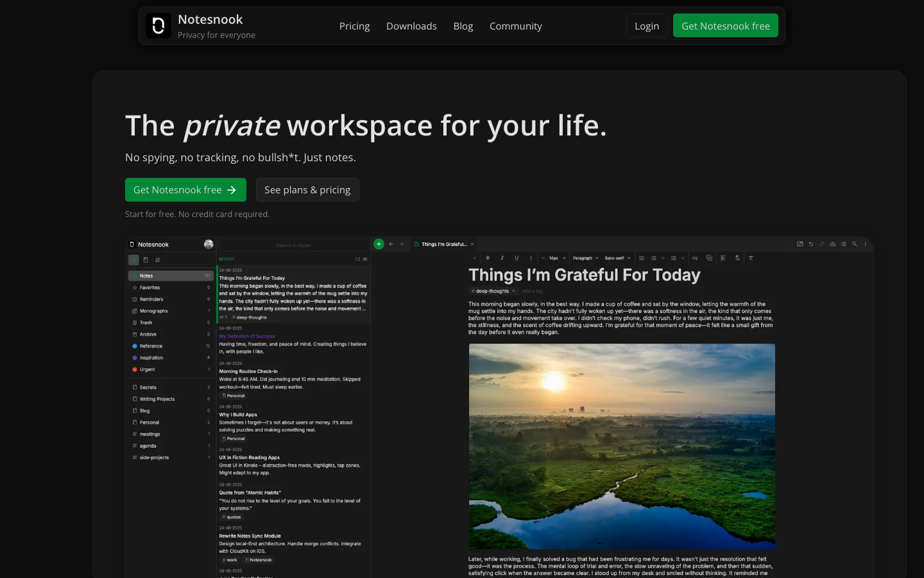The width and height of the screenshot is (924, 578).
Task: Toggle underline formatting in the editor
Action: [516, 258]
